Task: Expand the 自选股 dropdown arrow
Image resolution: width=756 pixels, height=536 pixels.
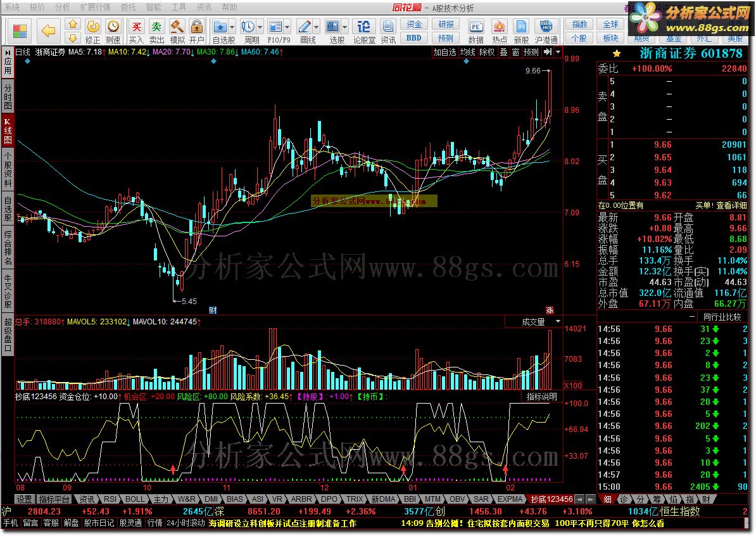Action: [232, 27]
